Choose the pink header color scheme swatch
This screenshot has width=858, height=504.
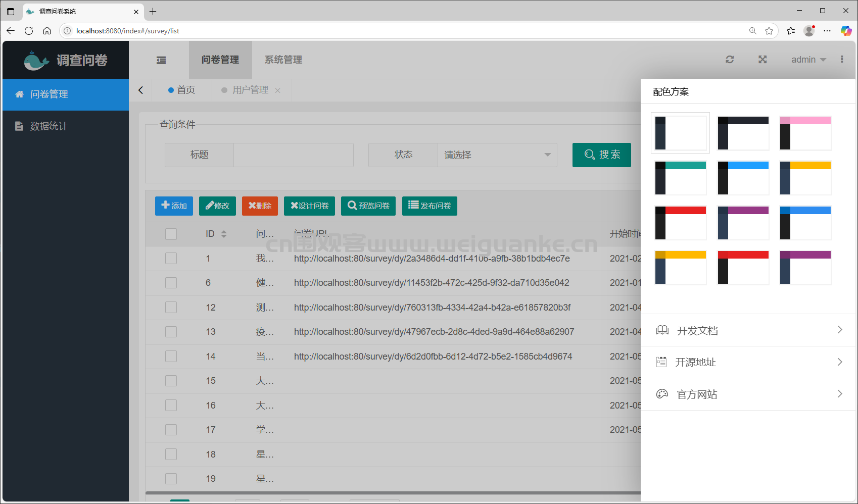[805, 133]
